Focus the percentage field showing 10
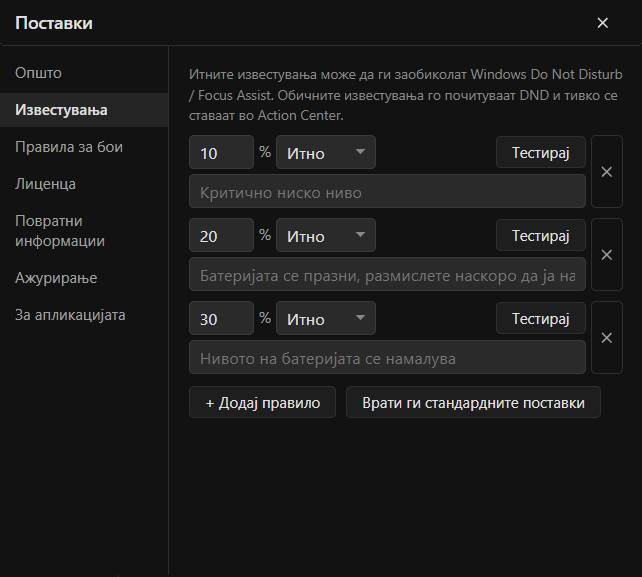642x577 pixels. point(222,152)
